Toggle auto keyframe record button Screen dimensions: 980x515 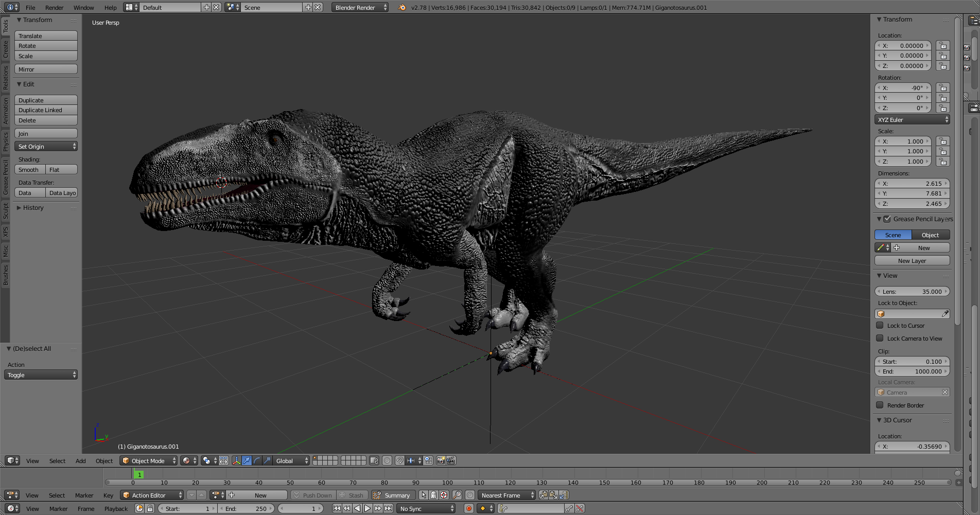pyautogui.click(x=468, y=508)
